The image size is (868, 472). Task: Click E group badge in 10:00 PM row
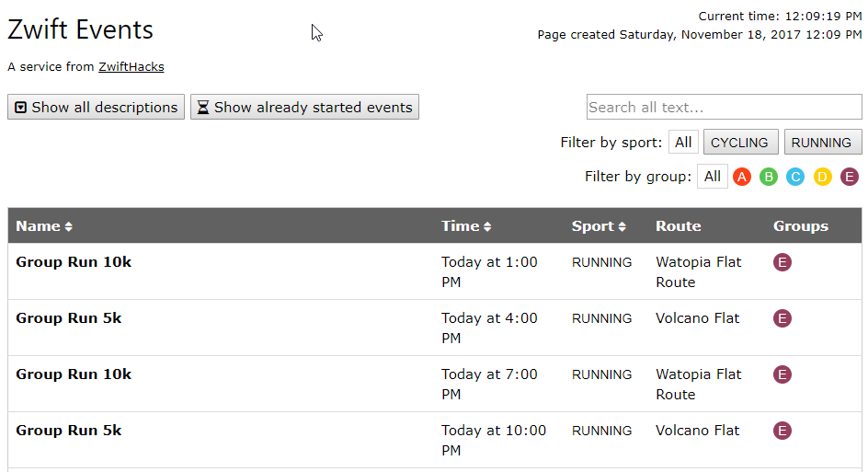click(782, 431)
